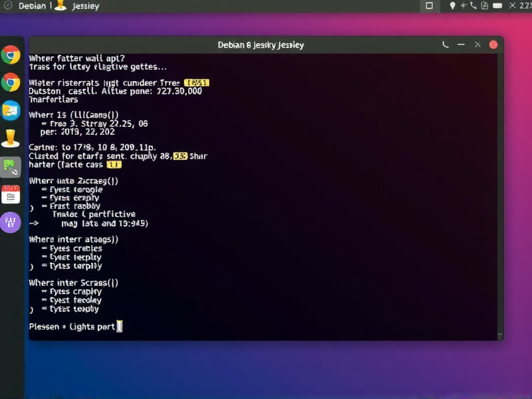Click the Jessie label in the menu bar
This screenshot has height=399, width=532.
pyautogui.click(x=85, y=5)
